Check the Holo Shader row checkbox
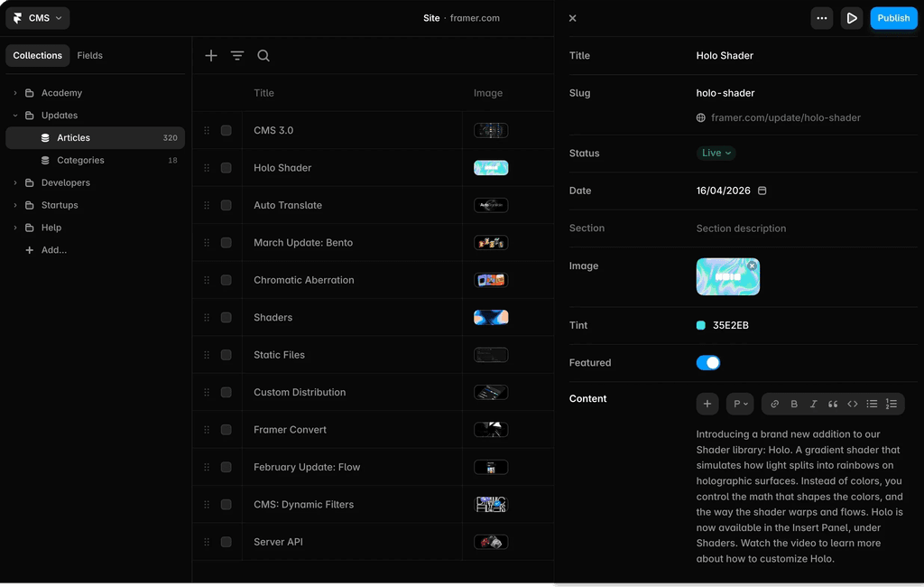The width and height of the screenshot is (924, 587). [226, 168]
